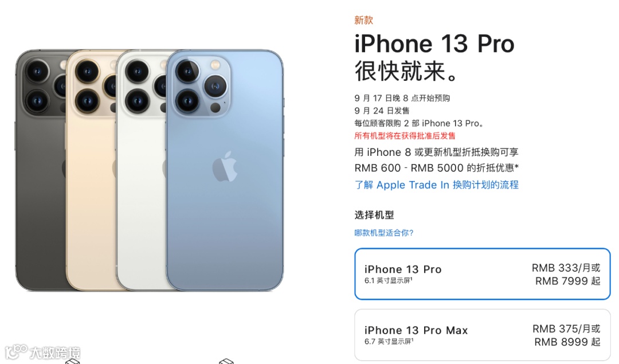The height and width of the screenshot is (364, 619).
Task: Click the LiDAR sensor dot on the blue iPhone
Action: 215,107
